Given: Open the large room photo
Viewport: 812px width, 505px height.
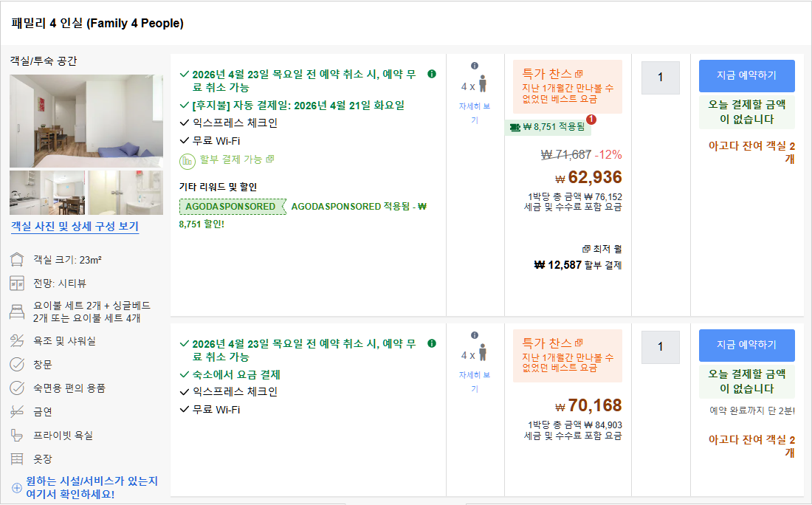Looking at the screenshot, I should coord(86,121).
